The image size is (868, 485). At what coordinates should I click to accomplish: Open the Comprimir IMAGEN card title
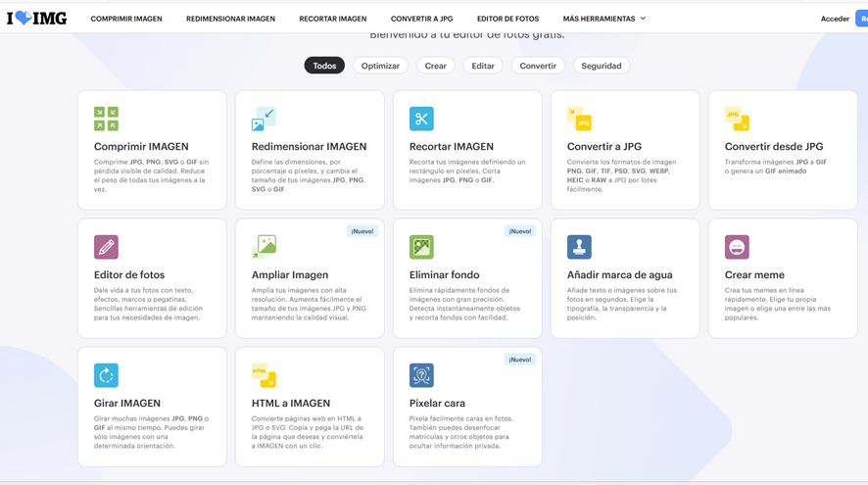pyautogui.click(x=141, y=146)
